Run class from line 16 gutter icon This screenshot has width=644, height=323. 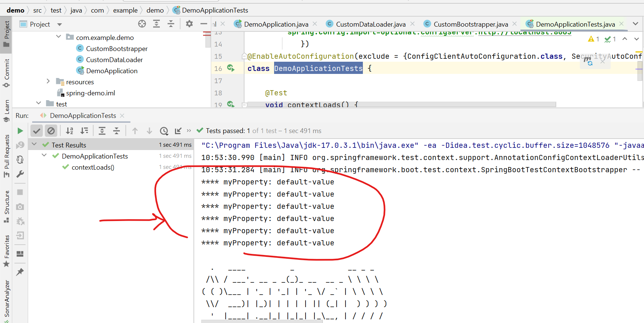231,68
